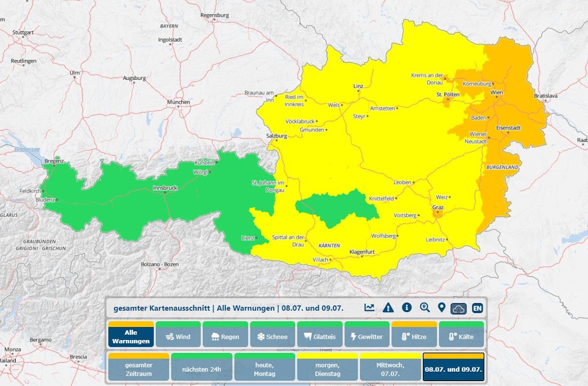Click the Graz city label on map

(438, 207)
